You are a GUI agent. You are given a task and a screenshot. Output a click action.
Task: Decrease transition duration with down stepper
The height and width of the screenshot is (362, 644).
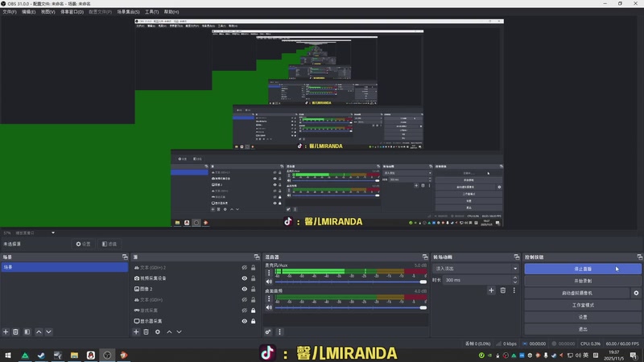[x=515, y=282]
